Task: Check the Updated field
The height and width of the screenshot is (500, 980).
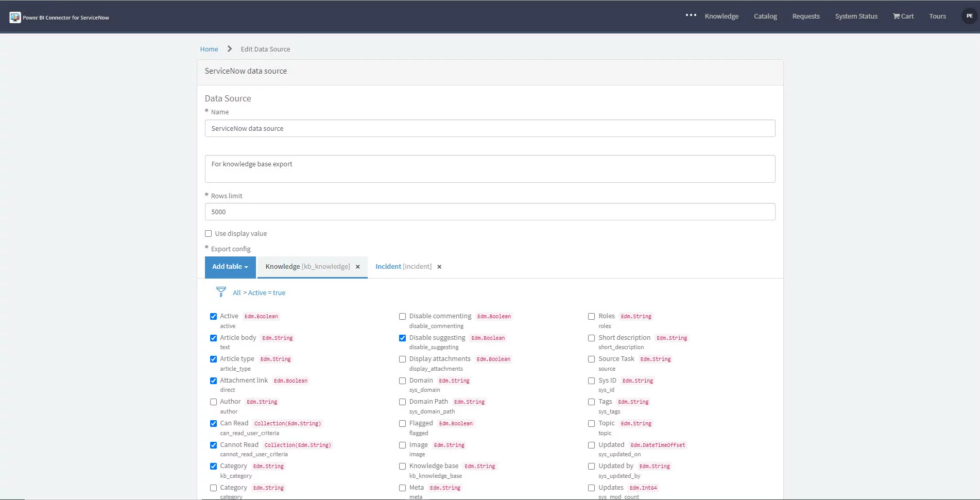Action: (x=592, y=445)
